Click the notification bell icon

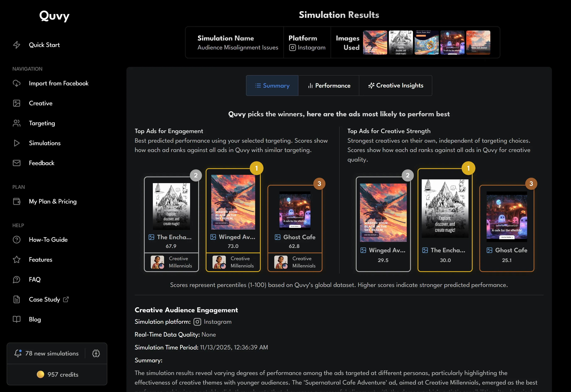coord(18,353)
